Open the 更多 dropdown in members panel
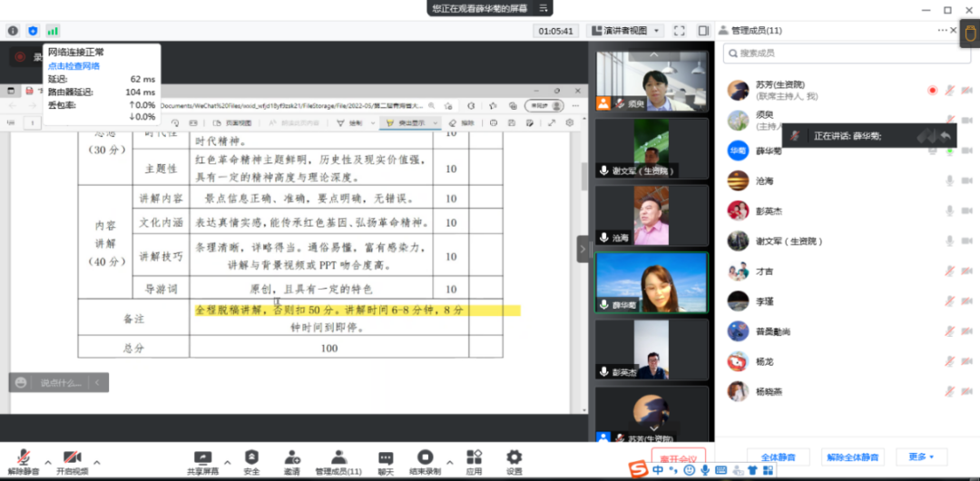 [x=921, y=456]
